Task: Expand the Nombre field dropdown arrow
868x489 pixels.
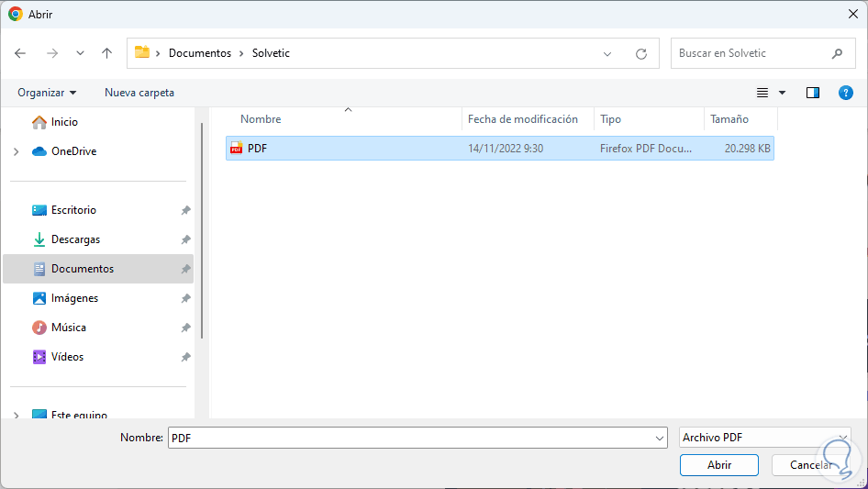Action: (x=660, y=438)
